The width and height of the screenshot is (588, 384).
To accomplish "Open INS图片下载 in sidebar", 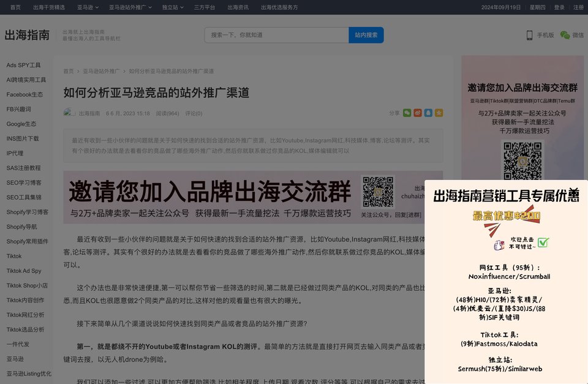I will (23, 138).
